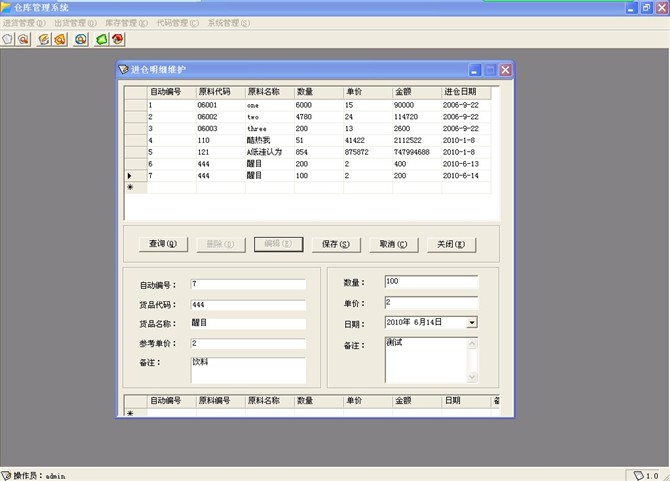Select the cell with code 06001
Viewport: 670px width, 481px height.
[x=221, y=105]
